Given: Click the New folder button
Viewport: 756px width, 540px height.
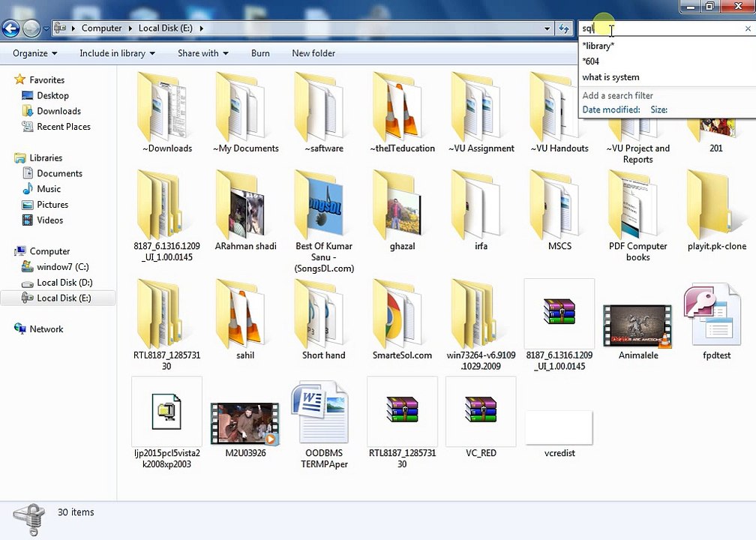Looking at the screenshot, I should coord(313,53).
